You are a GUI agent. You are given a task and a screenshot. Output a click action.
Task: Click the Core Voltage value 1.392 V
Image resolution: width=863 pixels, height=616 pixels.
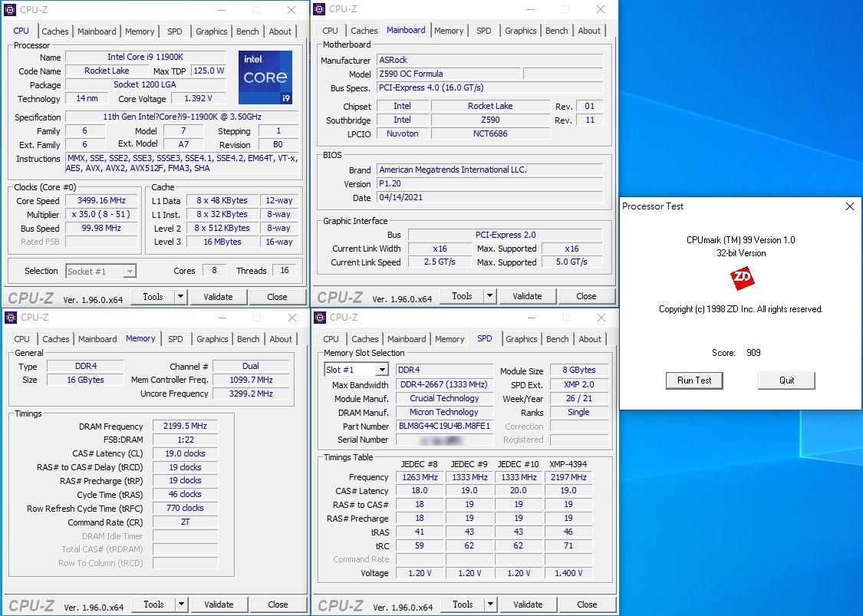198,98
